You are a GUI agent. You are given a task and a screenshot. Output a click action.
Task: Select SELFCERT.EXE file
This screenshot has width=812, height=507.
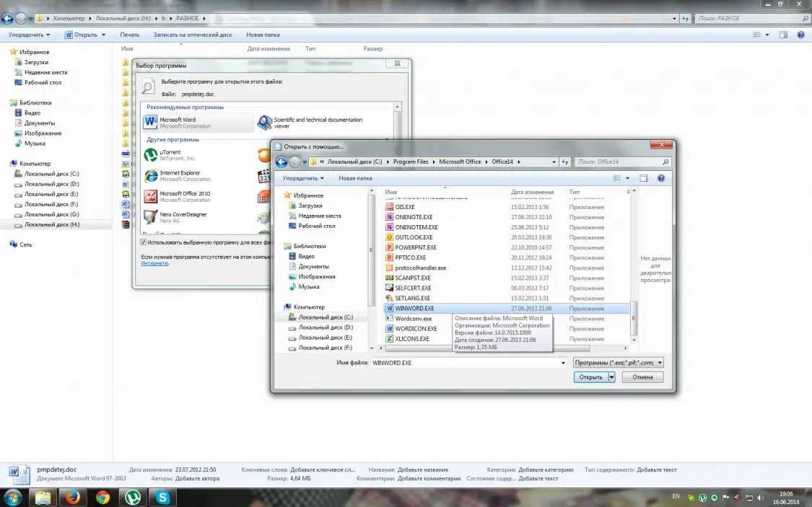tap(413, 288)
